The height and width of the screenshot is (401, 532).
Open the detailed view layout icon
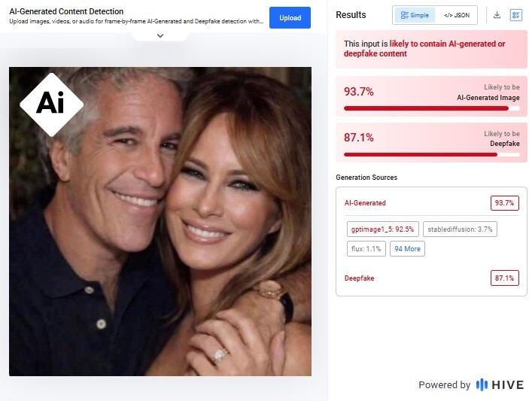pyautogui.click(x=516, y=15)
